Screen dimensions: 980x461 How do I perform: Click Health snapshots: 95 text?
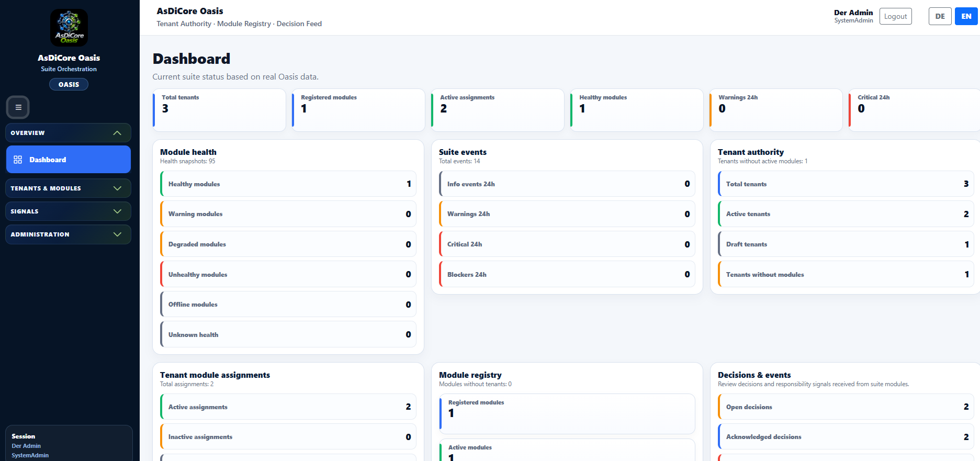click(x=188, y=161)
